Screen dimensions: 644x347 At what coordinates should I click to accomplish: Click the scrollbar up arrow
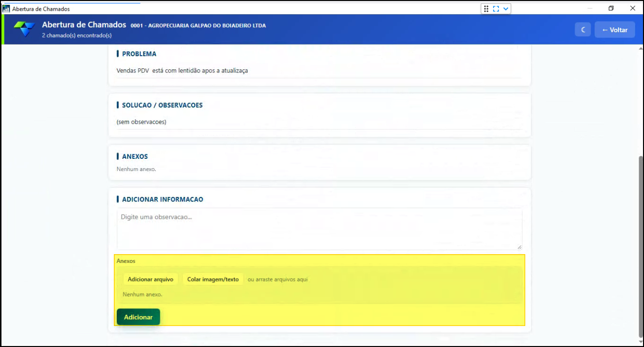(x=641, y=49)
